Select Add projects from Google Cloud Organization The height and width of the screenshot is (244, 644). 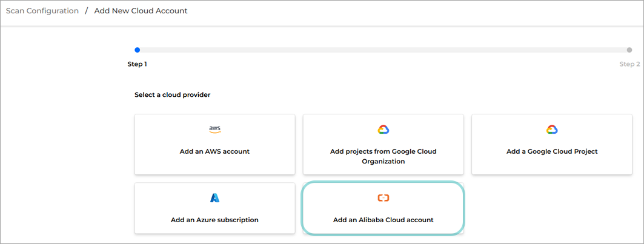pos(383,145)
